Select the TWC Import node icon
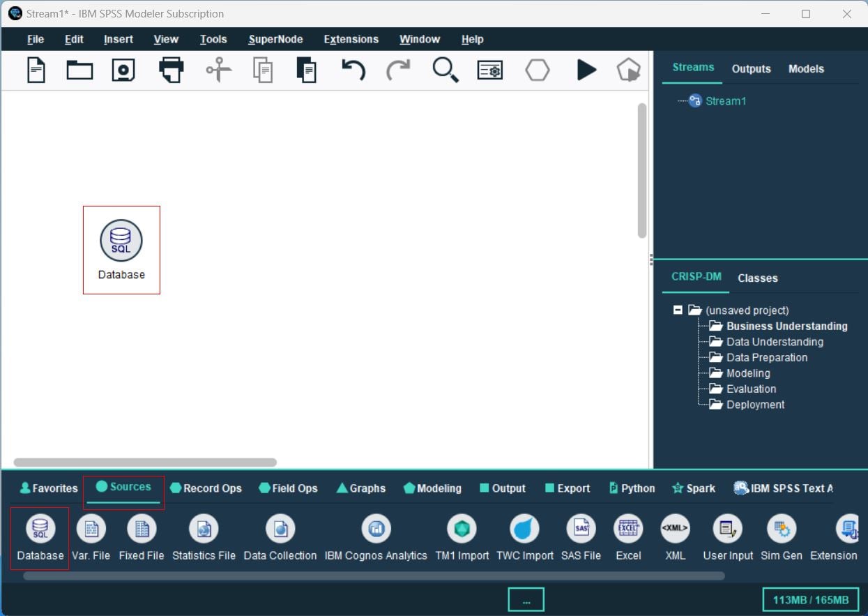This screenshot has height=616, width=868. pos(524,529)
